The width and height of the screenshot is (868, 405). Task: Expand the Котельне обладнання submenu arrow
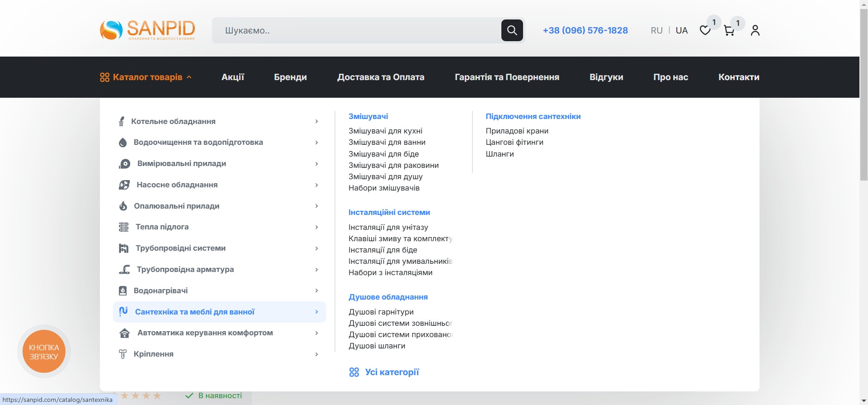coord(316,121)
